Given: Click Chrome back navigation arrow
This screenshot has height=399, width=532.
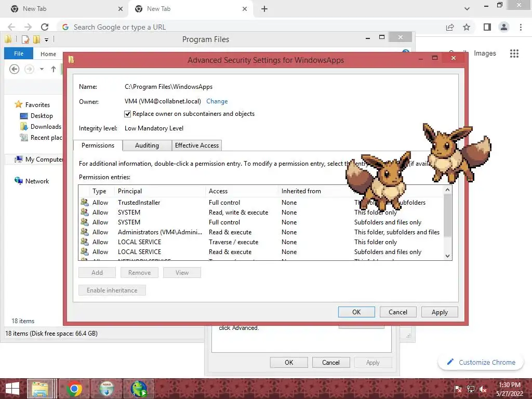Looking at the screenshot, I should pyautogui.click(x=11, y=27).
